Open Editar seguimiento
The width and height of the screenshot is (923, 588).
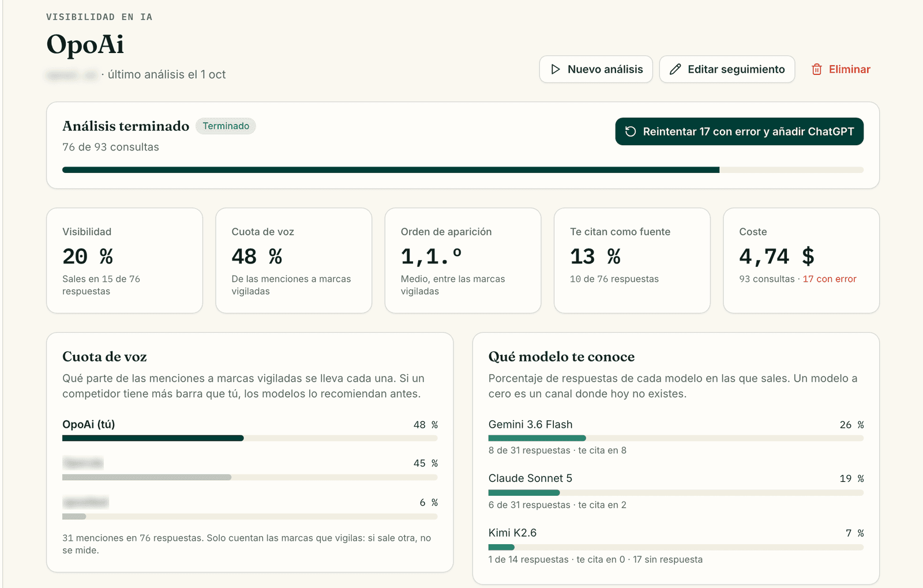point(727,69)
